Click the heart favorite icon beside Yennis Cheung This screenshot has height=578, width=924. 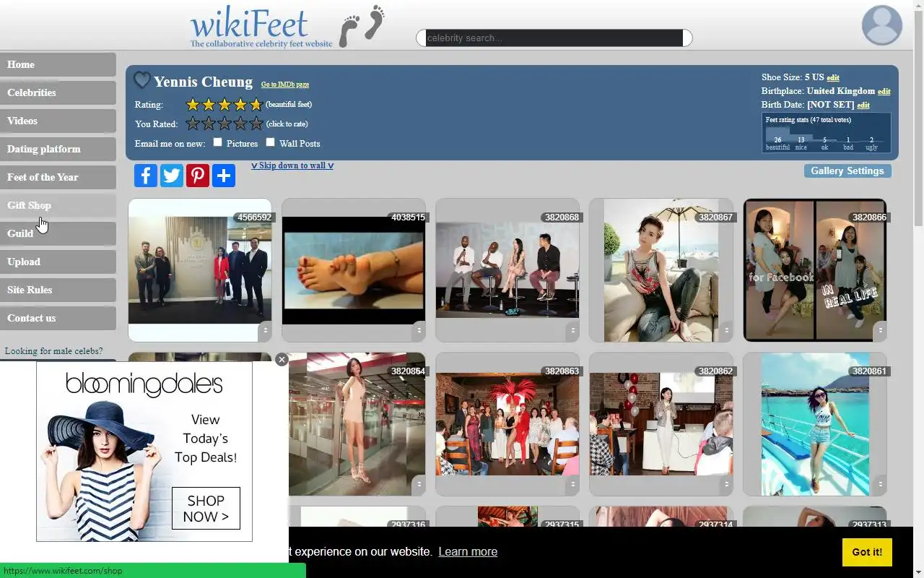(x=142, y=80)
